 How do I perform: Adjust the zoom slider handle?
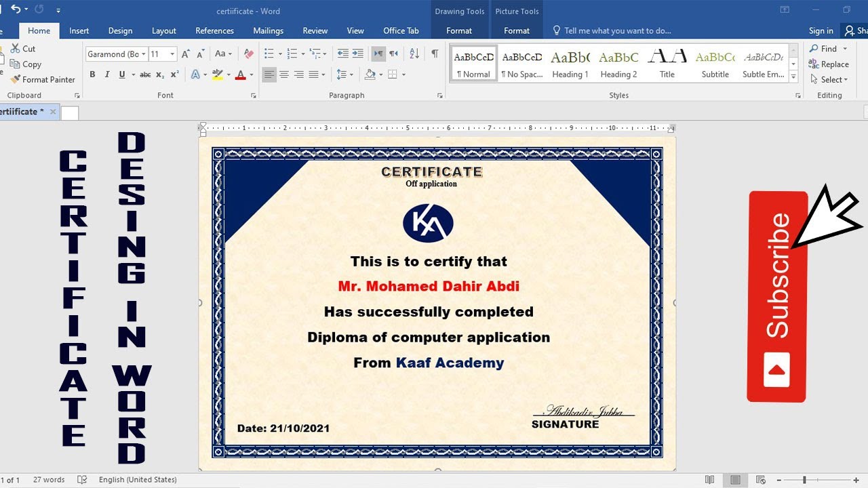coord(804,480)
